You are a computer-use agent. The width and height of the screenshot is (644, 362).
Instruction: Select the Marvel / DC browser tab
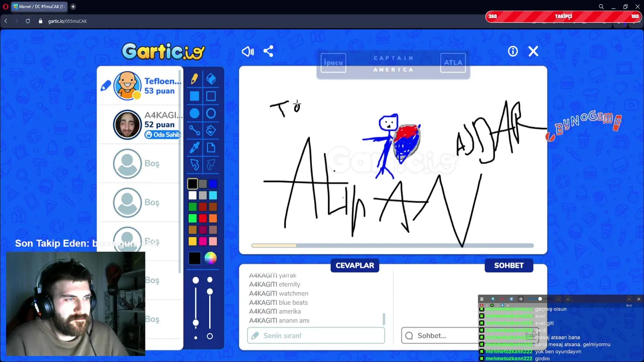(39, 7)
